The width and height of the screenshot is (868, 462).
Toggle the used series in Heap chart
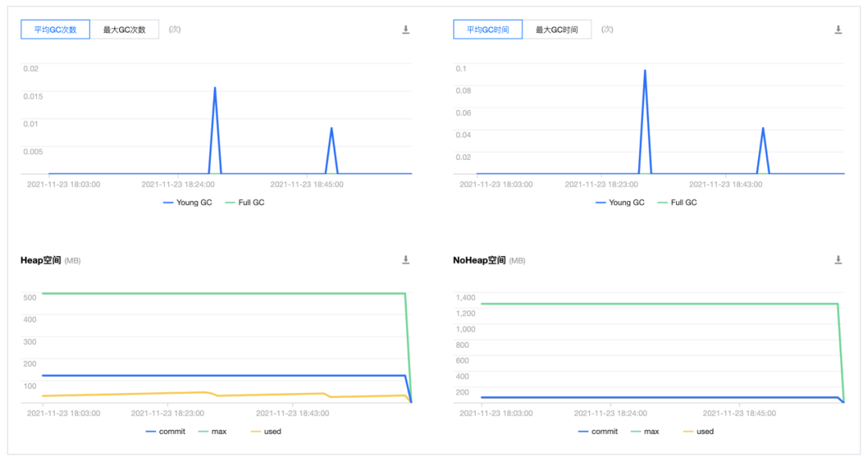tap(266, 431)
